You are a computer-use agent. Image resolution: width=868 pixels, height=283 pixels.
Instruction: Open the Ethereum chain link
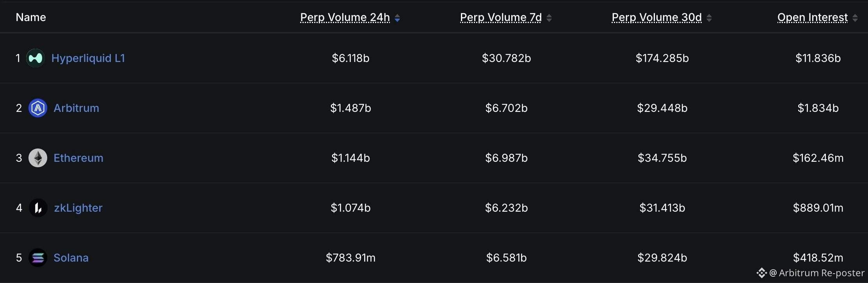pos(78,158)
